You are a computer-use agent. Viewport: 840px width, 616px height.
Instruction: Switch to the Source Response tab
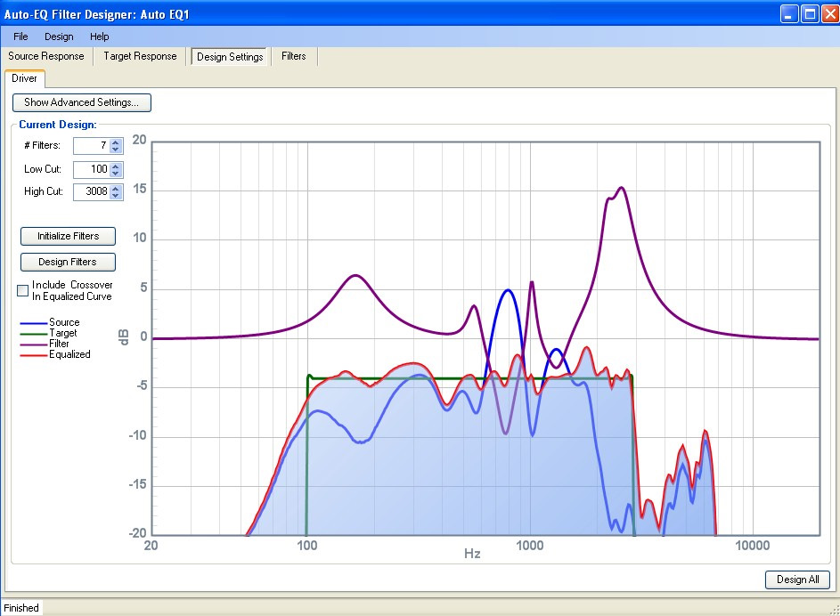(x=46, y=56)
